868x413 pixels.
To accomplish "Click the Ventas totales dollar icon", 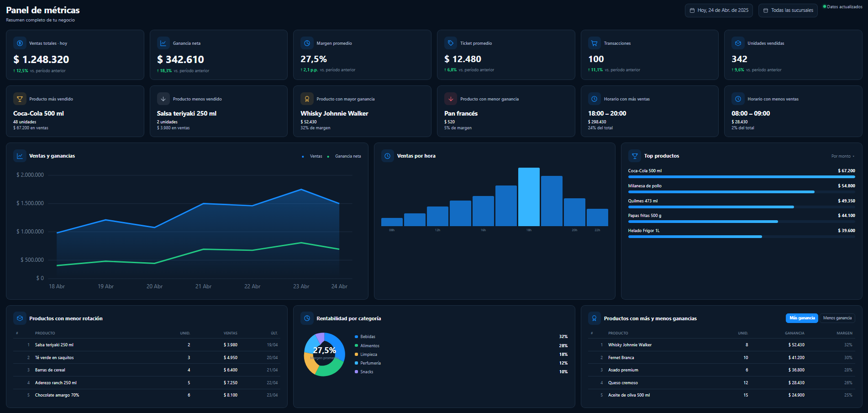I will pos(20,43).
